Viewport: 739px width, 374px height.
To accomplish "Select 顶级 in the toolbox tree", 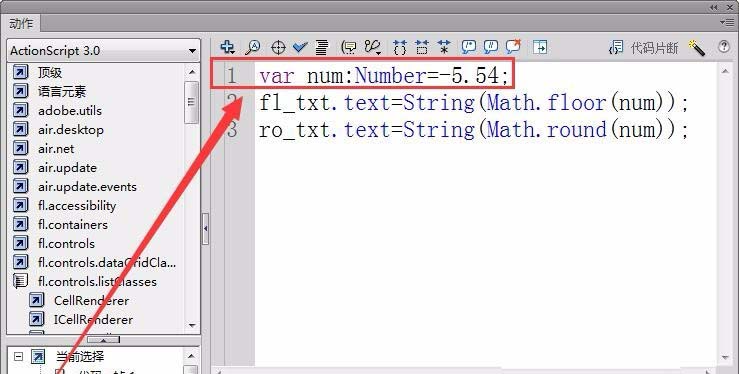I will click(49, 73).
